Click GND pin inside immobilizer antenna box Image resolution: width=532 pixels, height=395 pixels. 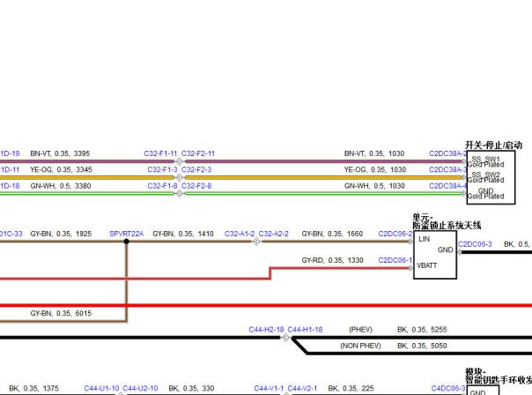pyautogui.click(x=445, y=250)
